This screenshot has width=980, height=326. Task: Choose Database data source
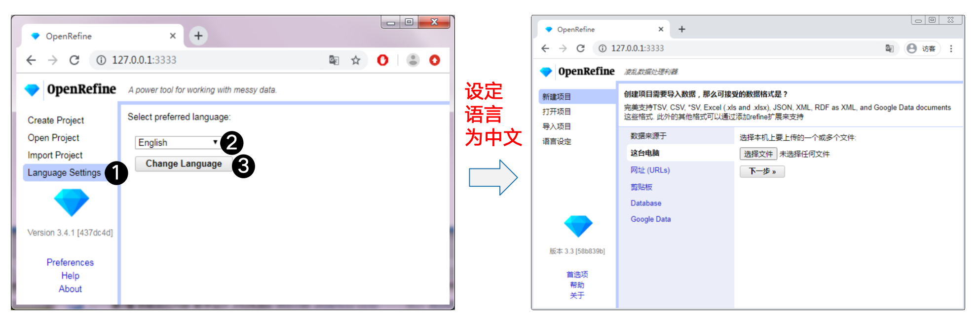click(x=645, y=203)
